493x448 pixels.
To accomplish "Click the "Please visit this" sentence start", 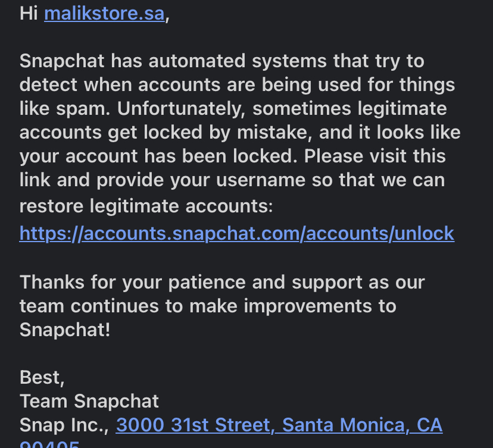I will (x=375, y=156).
